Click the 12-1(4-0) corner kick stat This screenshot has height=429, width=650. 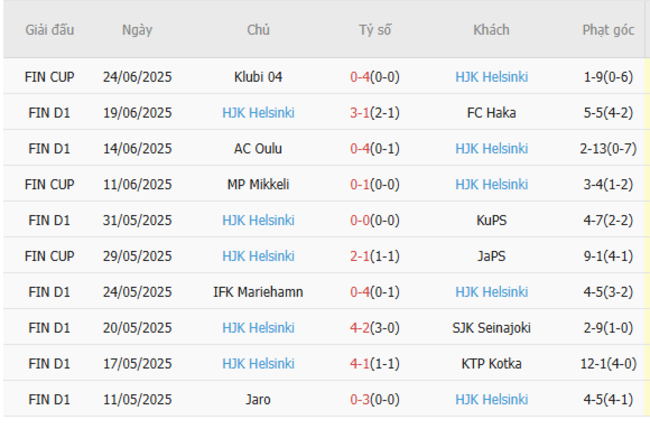pos(608,364)
